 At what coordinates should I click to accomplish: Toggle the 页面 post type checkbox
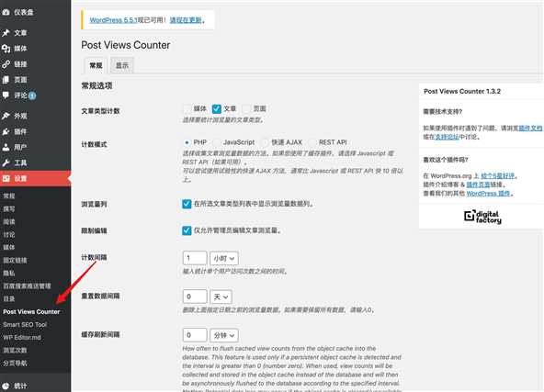click(x=246, y=109)
